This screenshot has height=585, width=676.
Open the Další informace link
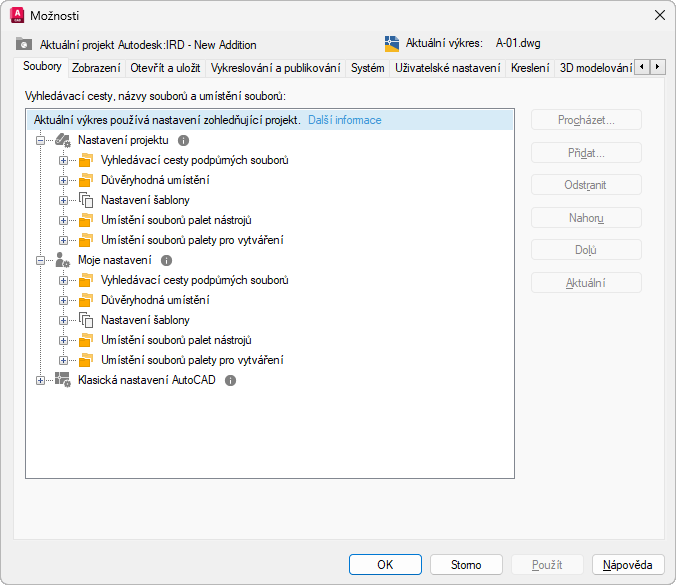click(x=344, y=120)
